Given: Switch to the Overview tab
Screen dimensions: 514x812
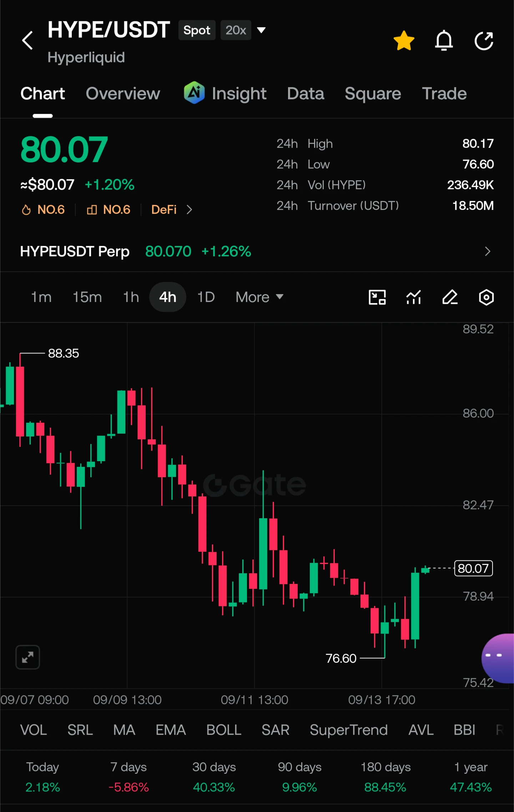Looking at the screenshot, I should point(123,94).
